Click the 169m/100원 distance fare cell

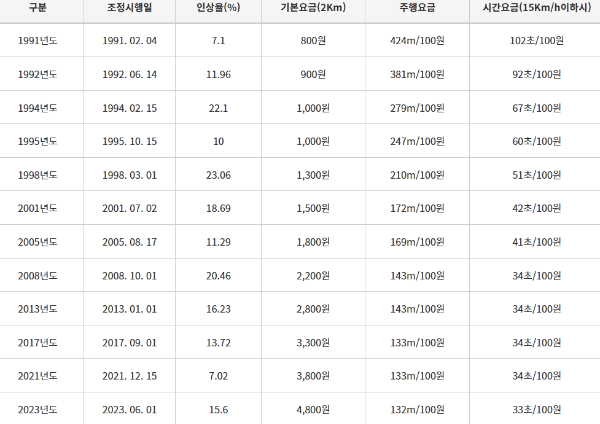pyautogui.click(x=417, y=242)
